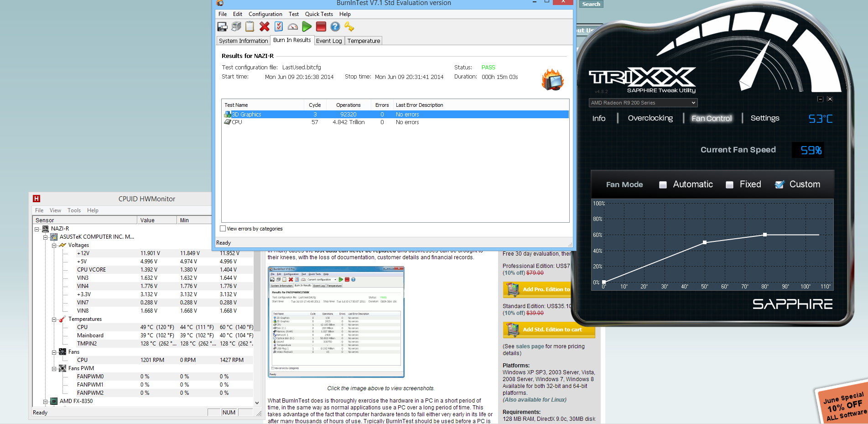Click the Search button at top
This screenshot has width=868, height=424.
click(x=591, y=4)
